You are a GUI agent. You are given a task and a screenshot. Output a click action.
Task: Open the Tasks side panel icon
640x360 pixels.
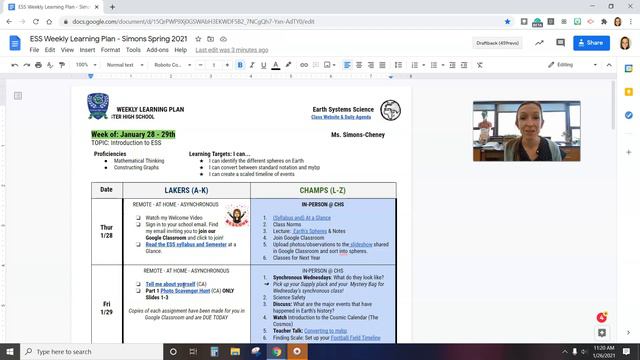click(629, 116)
